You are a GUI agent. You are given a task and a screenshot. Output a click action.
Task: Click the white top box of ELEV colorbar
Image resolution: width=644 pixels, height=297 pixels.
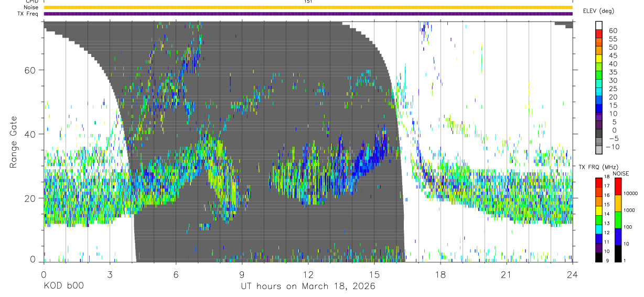pyautogui.click(x=599, y=26)
